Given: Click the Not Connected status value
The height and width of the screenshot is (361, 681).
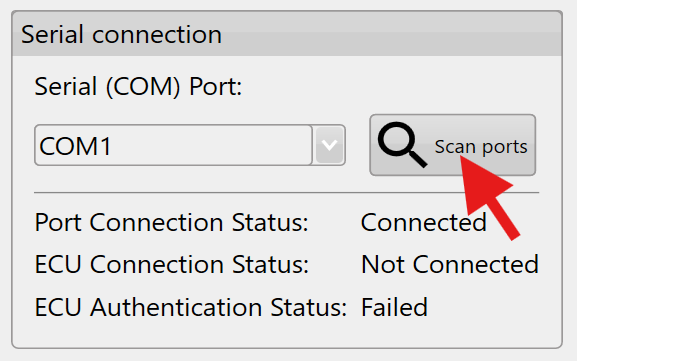Looking at the screenshot, I should coord(450,265).
